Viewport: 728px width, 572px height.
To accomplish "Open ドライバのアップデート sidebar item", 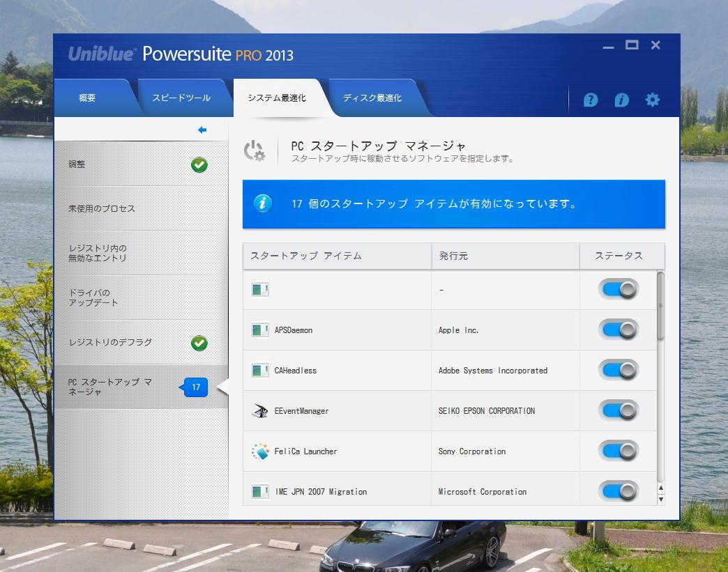I will click(x=141, y=297).
